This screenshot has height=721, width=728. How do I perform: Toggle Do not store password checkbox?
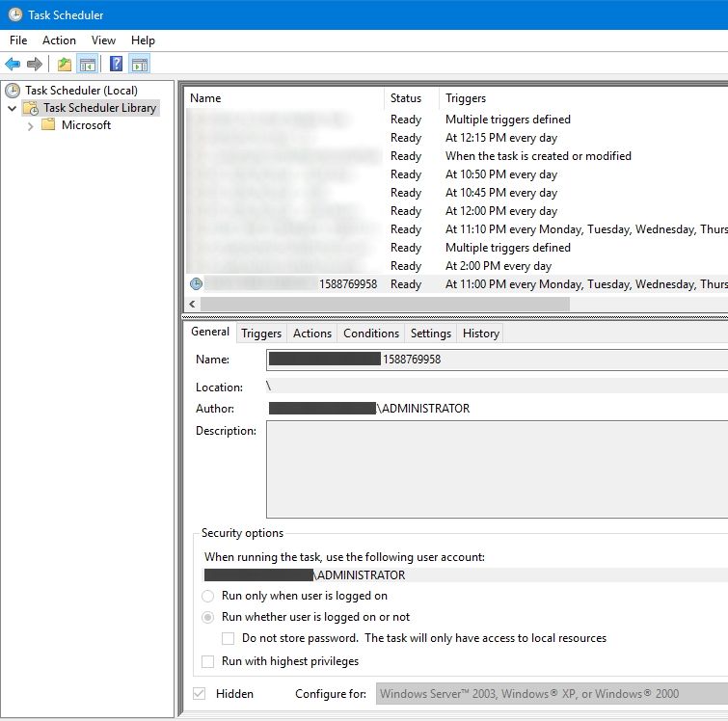coord(228,638)
